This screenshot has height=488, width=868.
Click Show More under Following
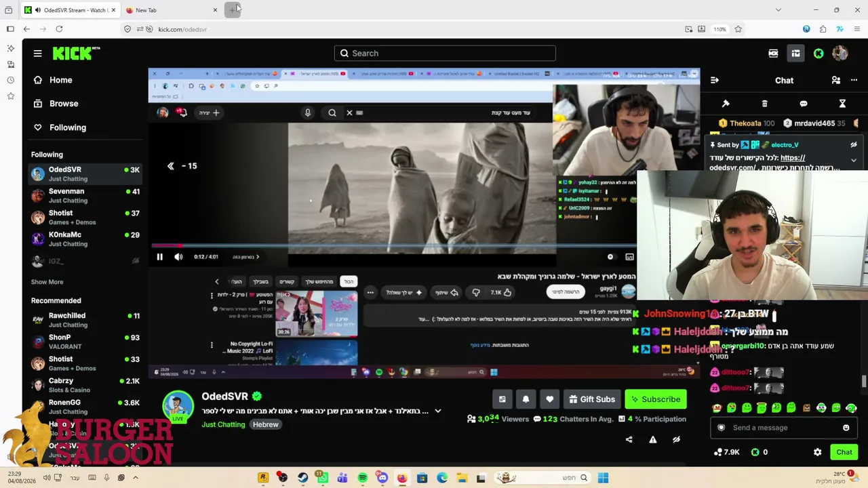click(x=47, y=282)
